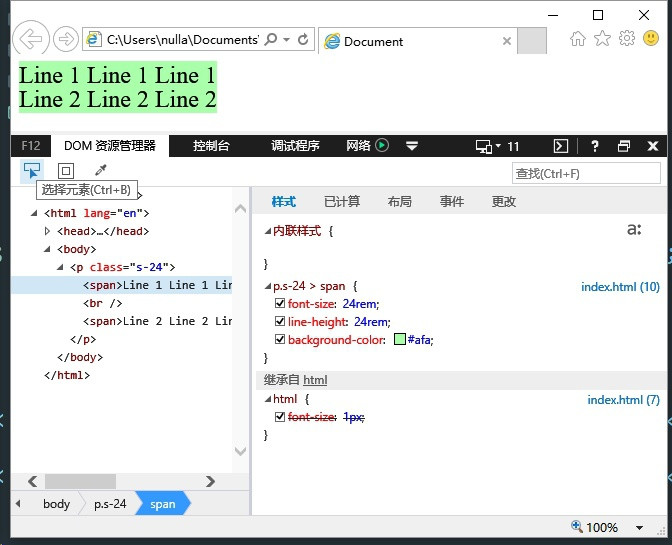Open the favorites star icon
672x545 pixels.
click(602, 39)
